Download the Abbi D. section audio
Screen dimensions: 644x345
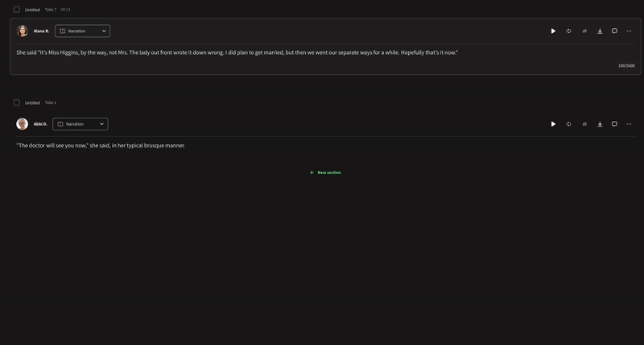600,124
